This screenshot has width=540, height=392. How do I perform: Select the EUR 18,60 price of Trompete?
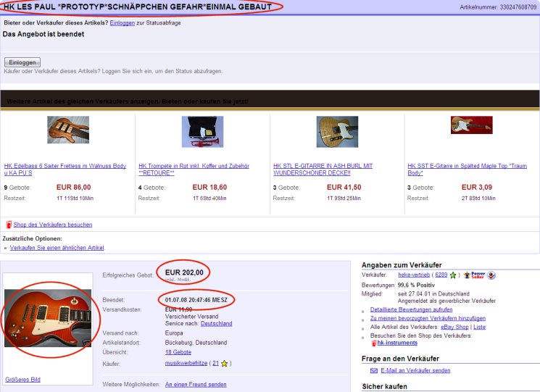point(209,187)
